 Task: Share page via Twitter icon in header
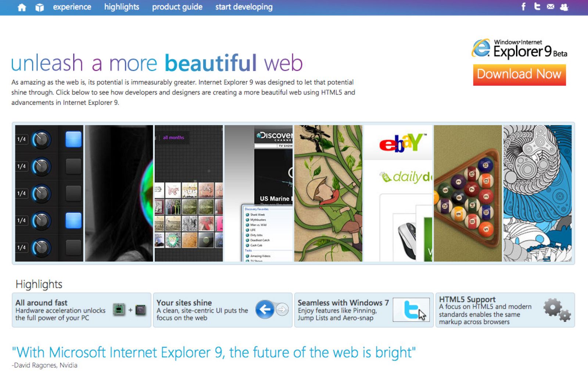pyautogui.click(x=537, y=7)
